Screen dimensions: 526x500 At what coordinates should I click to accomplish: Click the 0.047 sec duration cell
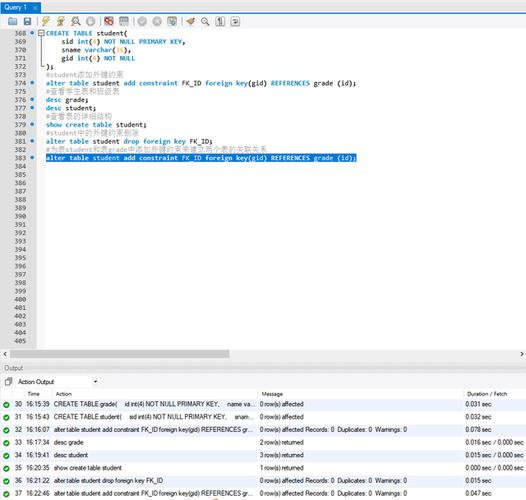(478, 493)
